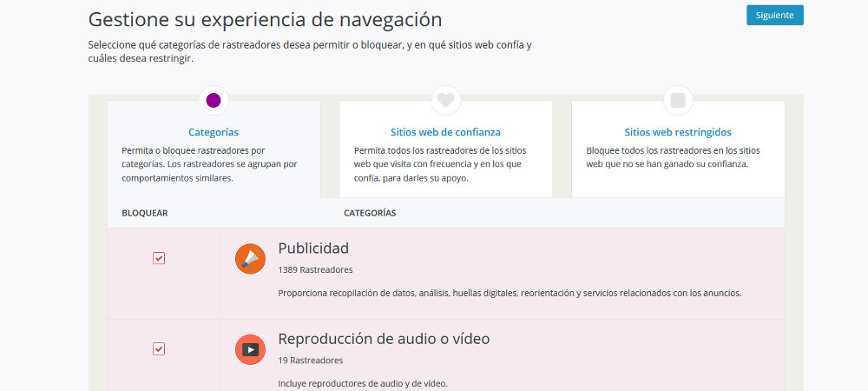Click the 1389 Rastreadores count
The image size is (868, 391).
tap(315, 269)
